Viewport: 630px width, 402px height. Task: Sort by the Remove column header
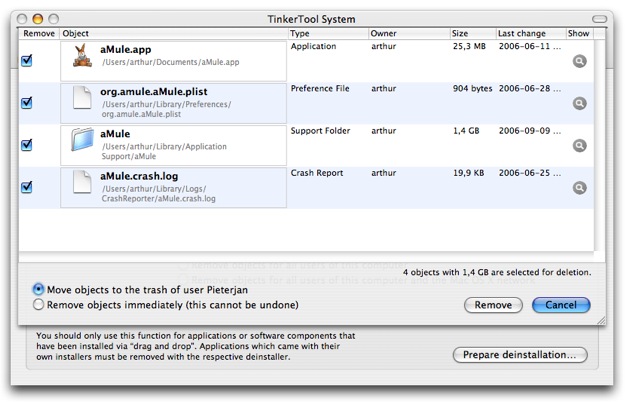pos(39,33)
